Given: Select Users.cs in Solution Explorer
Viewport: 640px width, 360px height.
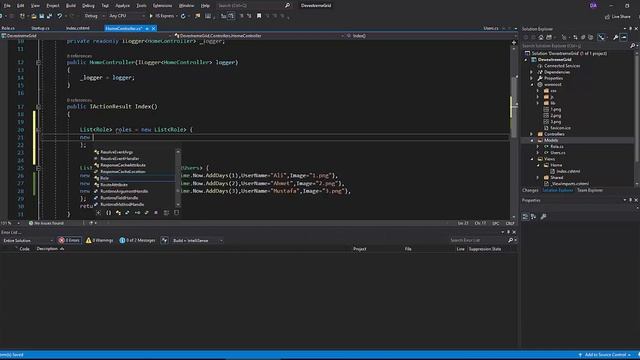Looking at the screenshot, I should (x=558, y=153).
